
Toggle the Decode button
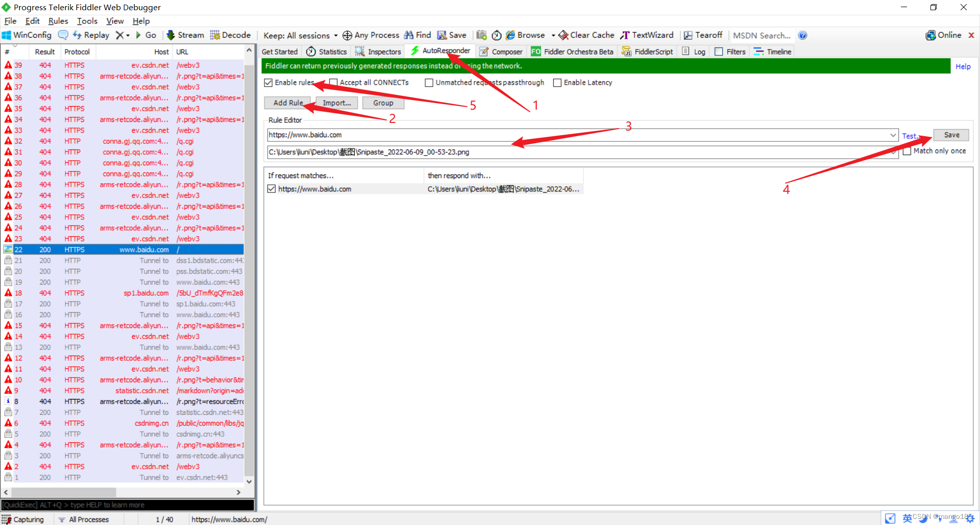coord(230,35)
